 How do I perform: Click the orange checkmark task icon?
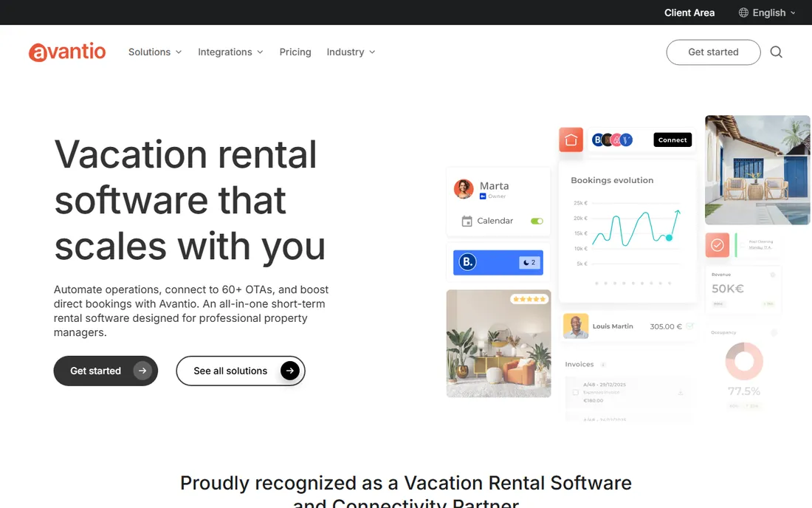[718, 245]
